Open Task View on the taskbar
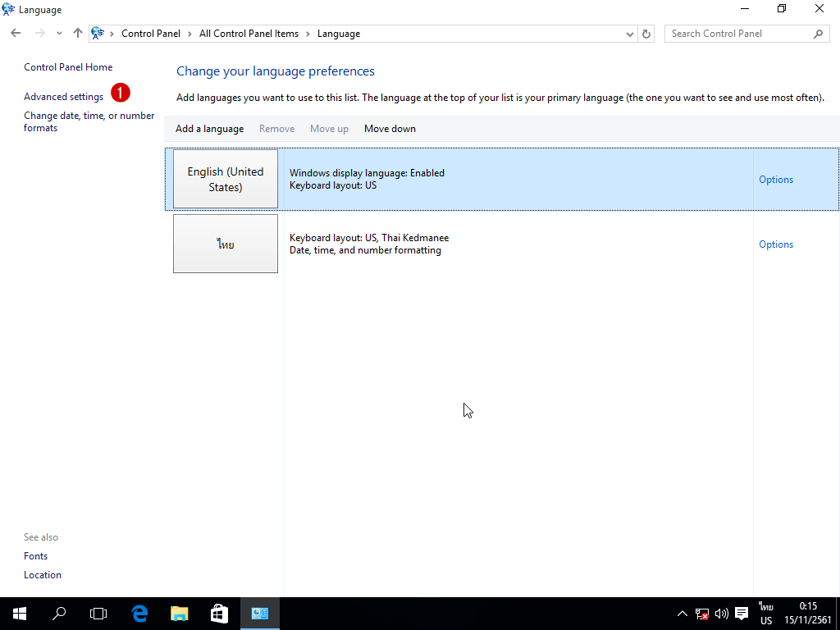This screenshot has height=630, width=840. click(98, 613)
